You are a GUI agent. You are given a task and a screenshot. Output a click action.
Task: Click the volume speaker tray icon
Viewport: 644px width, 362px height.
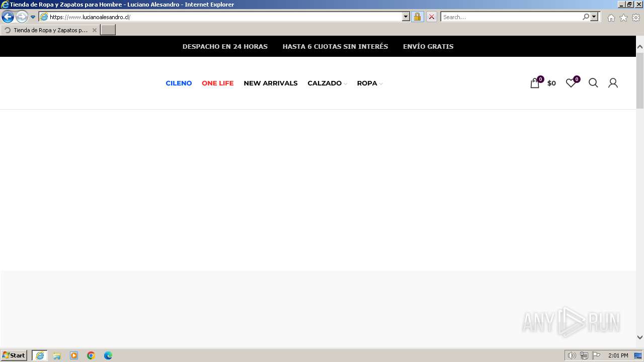point(572,355)
